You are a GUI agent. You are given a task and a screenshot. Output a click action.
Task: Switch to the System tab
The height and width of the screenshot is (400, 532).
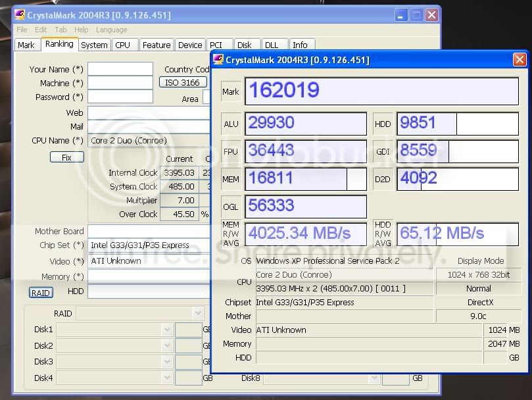94,45
